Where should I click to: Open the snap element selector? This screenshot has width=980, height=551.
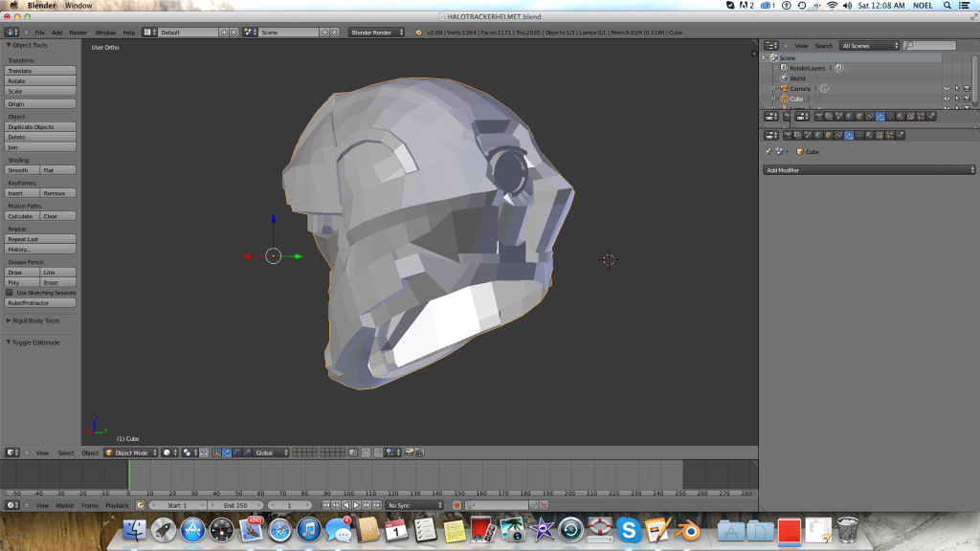coord(393,452)
